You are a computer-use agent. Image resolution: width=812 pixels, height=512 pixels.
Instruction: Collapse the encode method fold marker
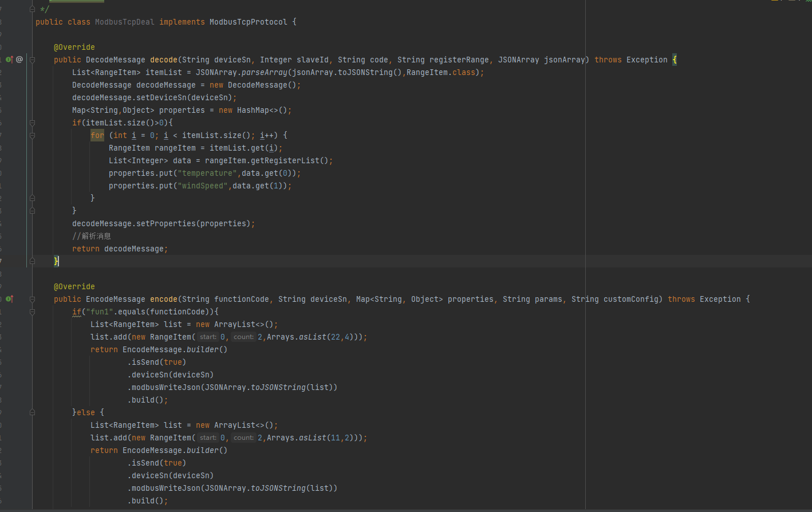tap(33, 299)
